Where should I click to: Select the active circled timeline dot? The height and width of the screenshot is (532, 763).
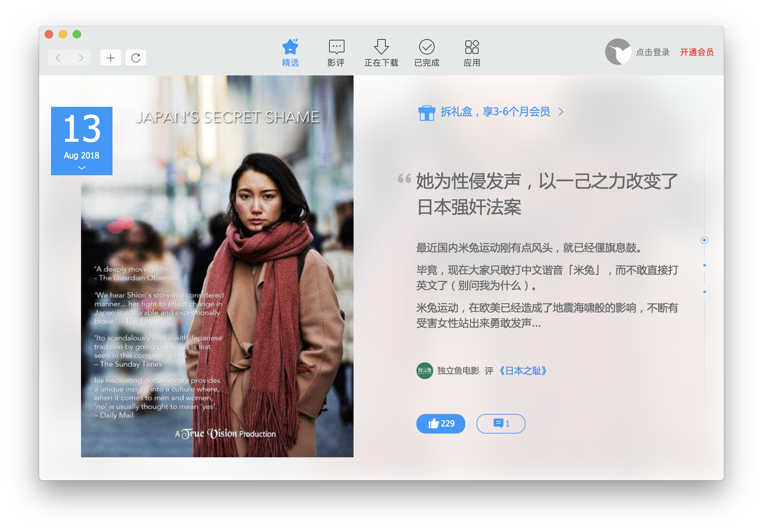click(704, 240)
